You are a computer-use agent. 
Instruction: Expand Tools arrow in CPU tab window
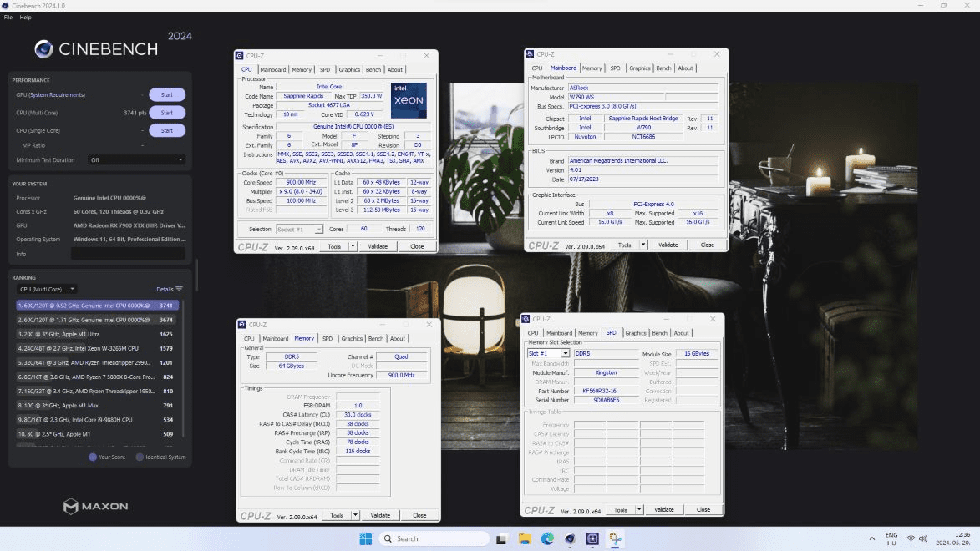click(x=353, y=247)
